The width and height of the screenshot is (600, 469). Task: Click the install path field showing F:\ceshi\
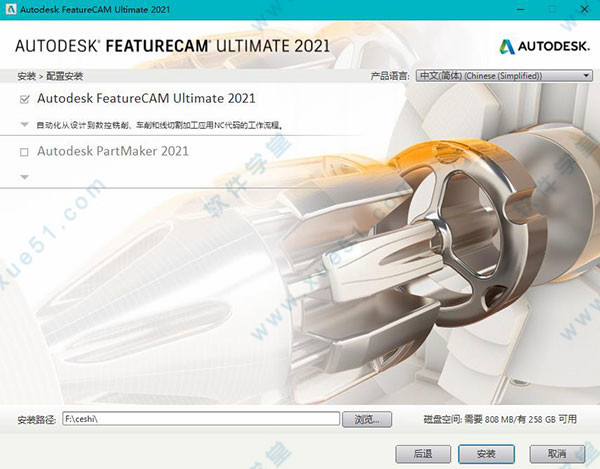(199, 419)
